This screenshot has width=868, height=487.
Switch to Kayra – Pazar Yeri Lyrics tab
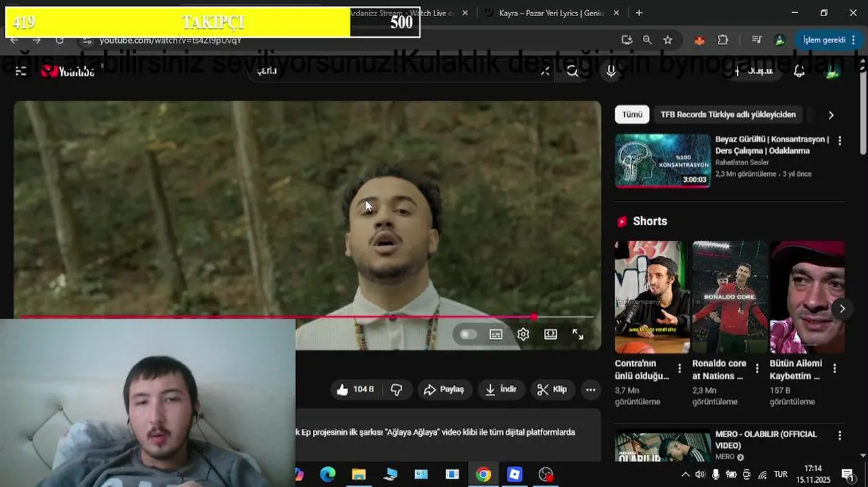[x=551, y=13]
